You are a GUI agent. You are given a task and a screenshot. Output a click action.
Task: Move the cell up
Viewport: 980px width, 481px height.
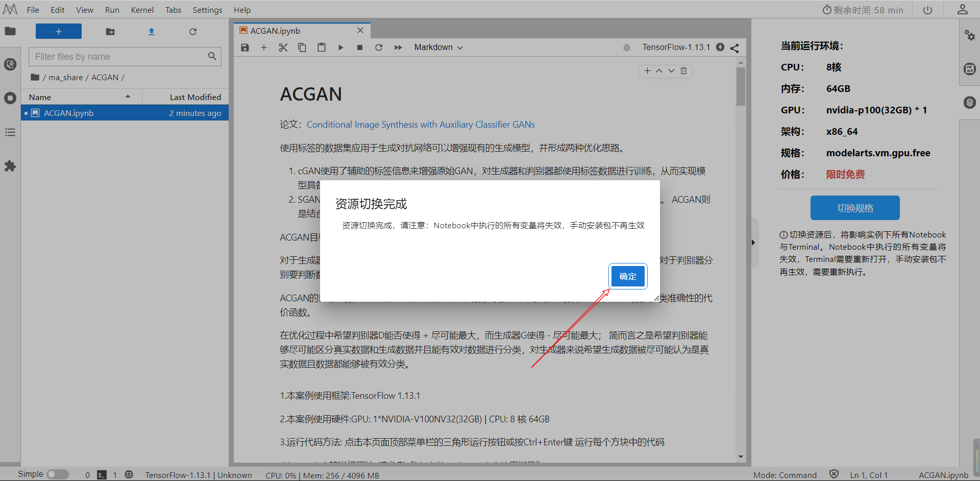coord(659,71)
